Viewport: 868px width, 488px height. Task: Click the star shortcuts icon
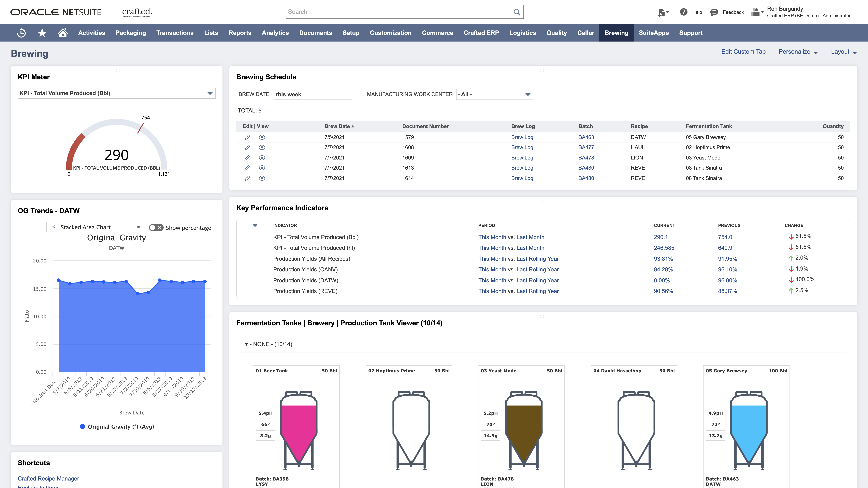[x=42, y=33]
